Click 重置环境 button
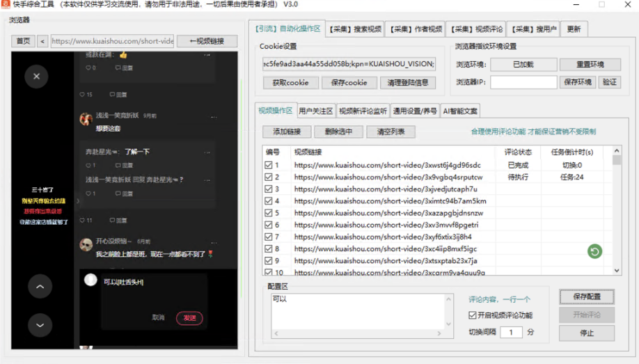Screen dimensions: 639x364 point(590,65)
